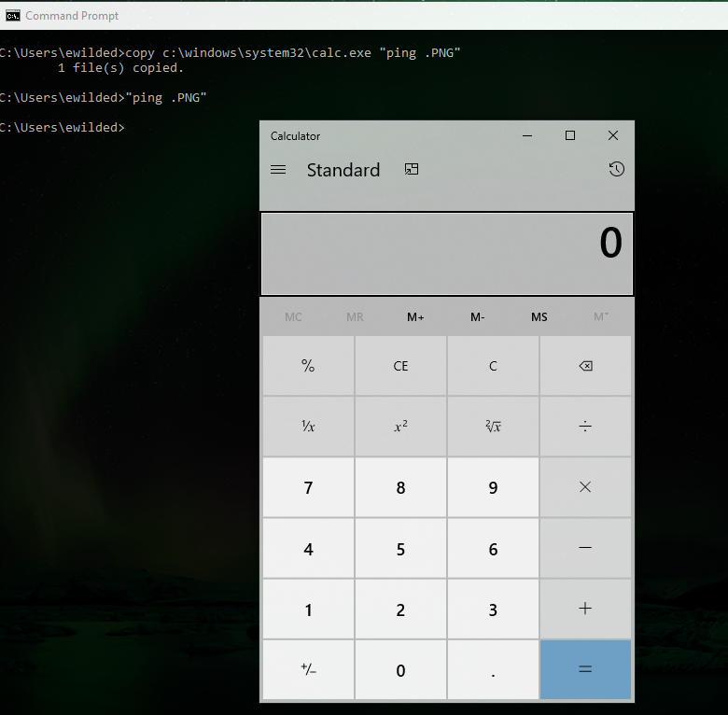Hit the blue equals button

(585, 669)
